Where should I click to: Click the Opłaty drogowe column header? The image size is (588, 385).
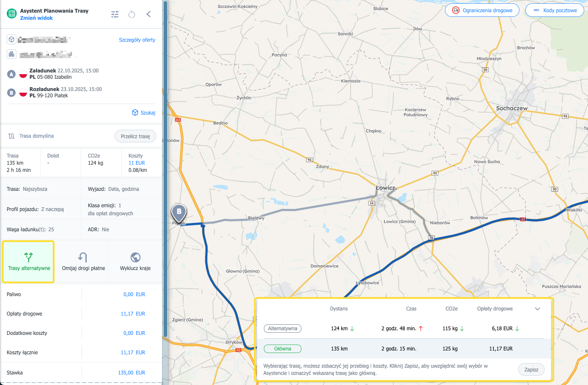[495, 309]
